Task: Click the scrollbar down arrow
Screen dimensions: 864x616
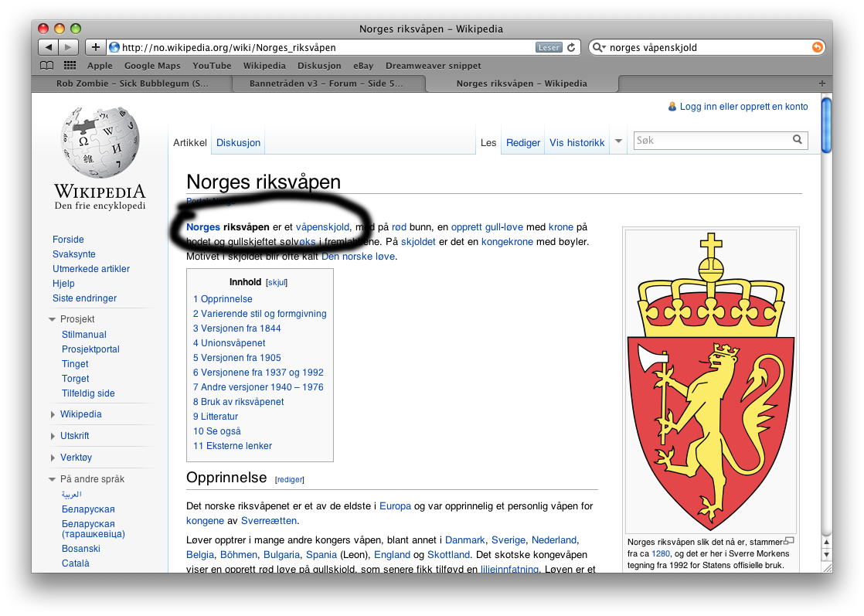Action: point(826,555)
